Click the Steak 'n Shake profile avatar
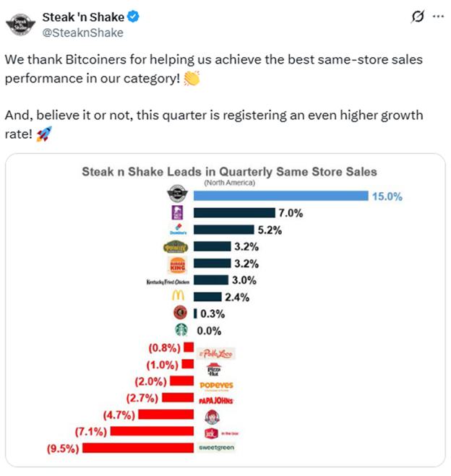The width and height of the screenshot is (451, 476). 20,24
